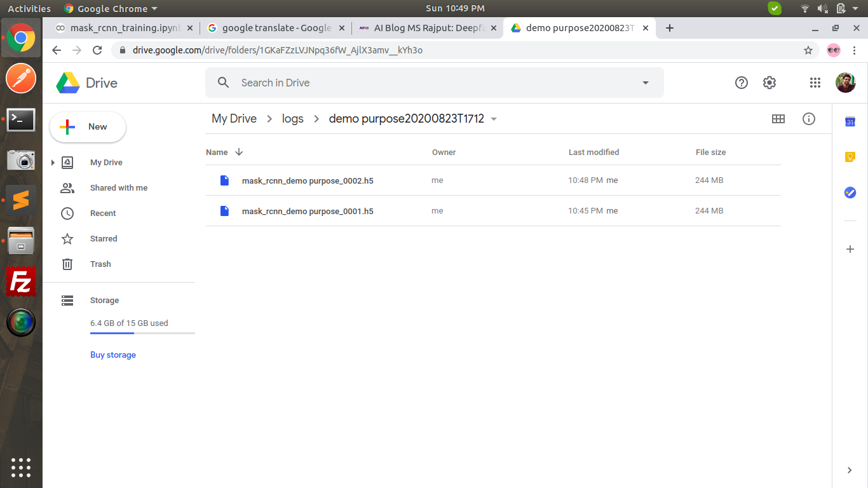
Task: Open search options dropdown arrow
Action: point(646,83)
